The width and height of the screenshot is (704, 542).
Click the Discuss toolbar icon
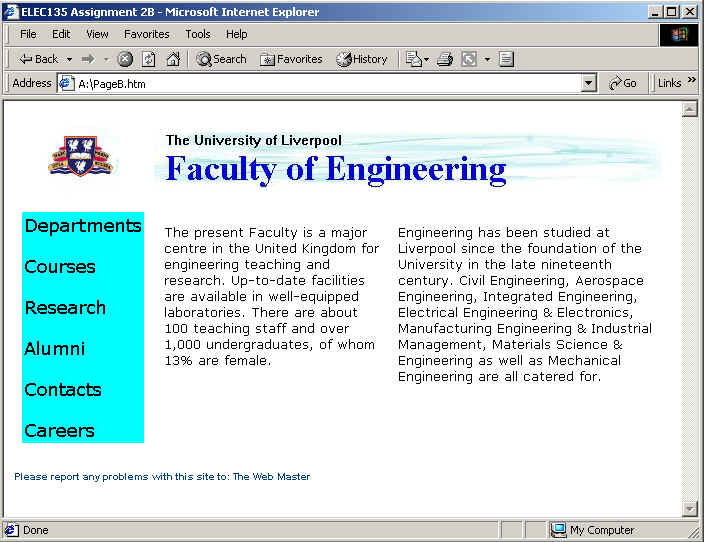(506, 59)
